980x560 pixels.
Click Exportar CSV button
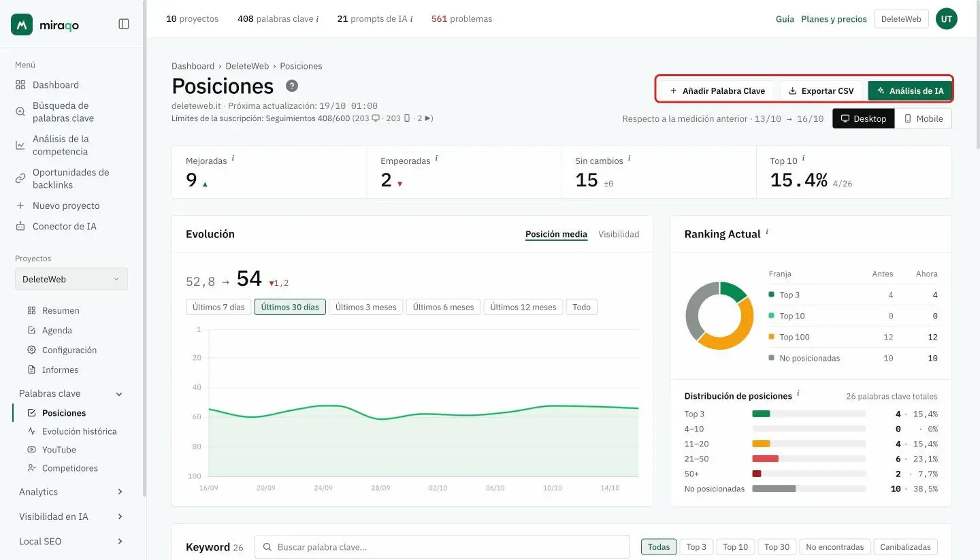(x=821, y=90)
